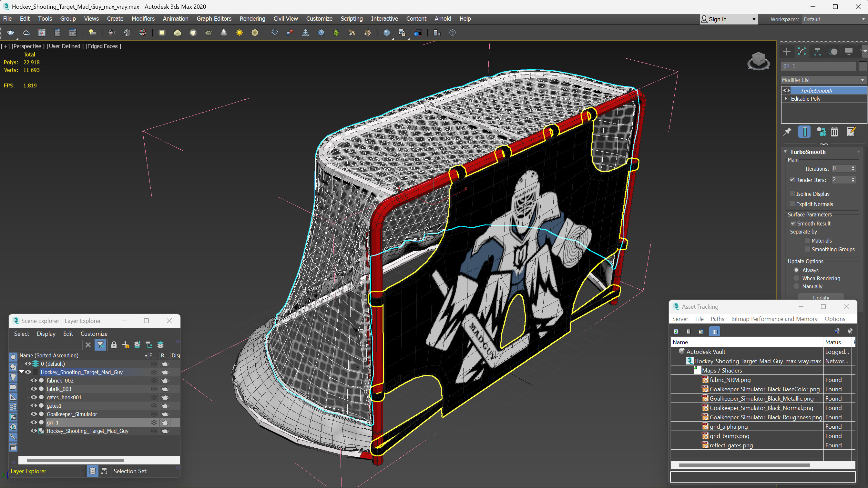Click Configure Modifier Sets icon

[851, 132]
